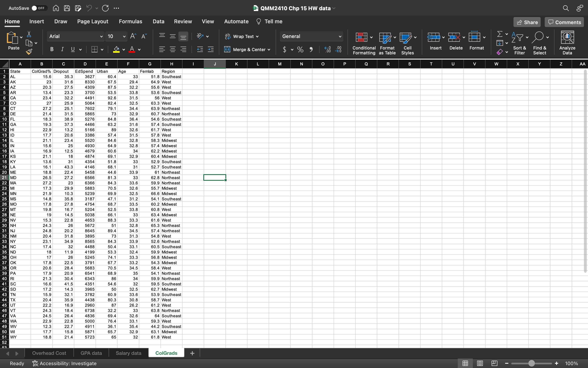Click Accessibility: Investigate in status bar
This screenshot has width=588, height=368.
[64, 363]
